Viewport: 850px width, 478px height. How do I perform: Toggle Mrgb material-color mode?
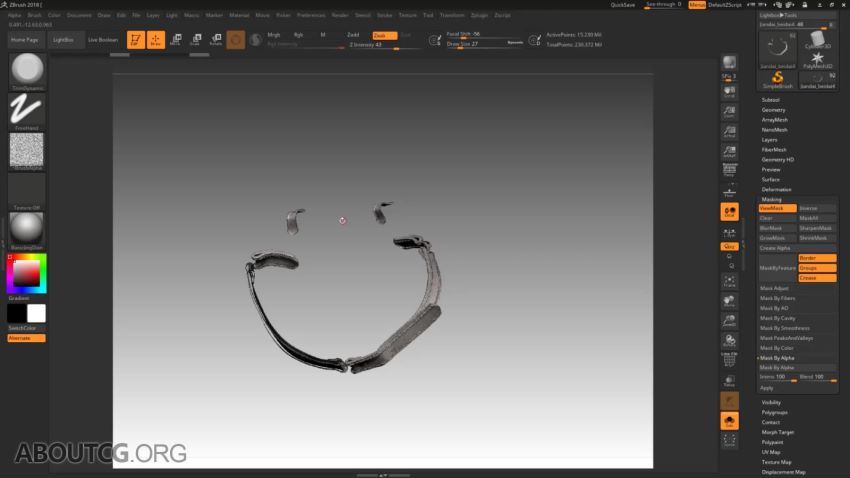274,35
